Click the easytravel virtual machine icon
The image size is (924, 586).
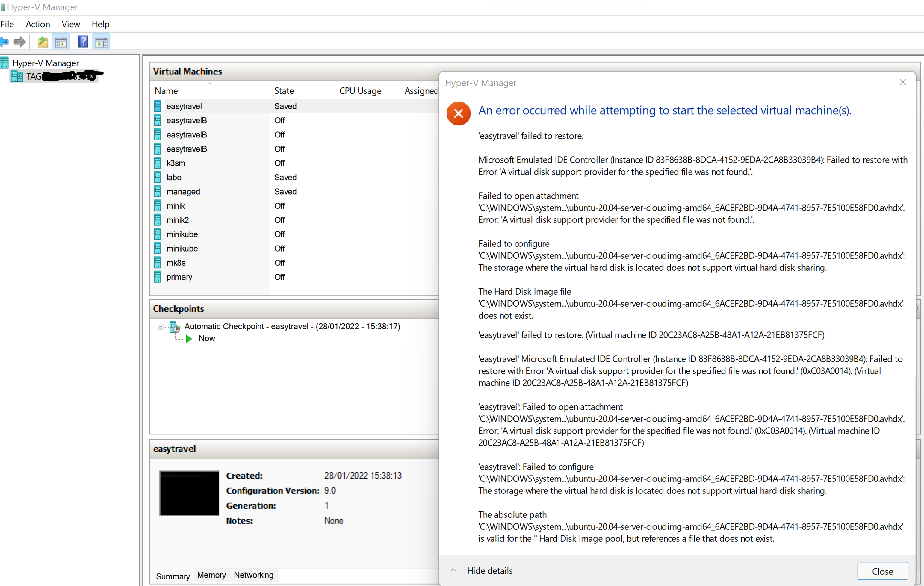tap(157, 106)
